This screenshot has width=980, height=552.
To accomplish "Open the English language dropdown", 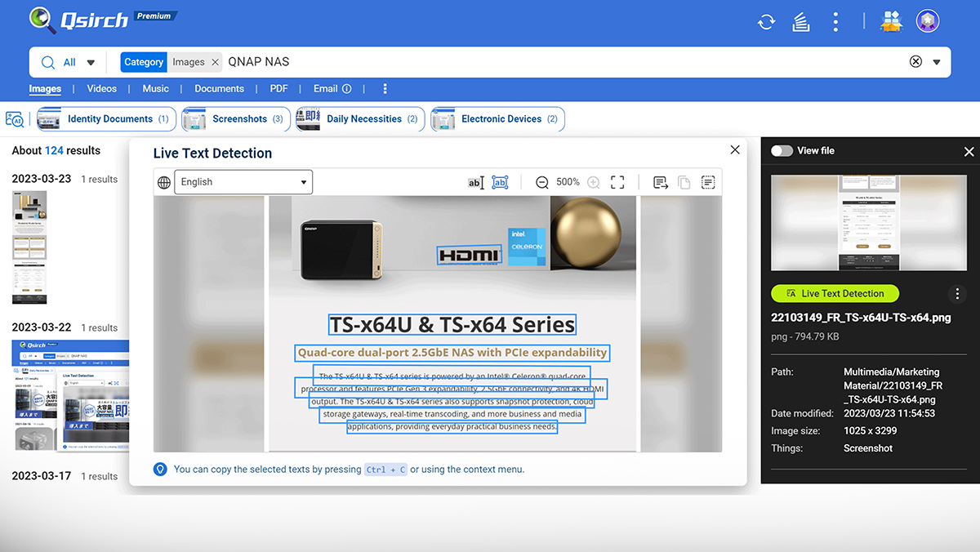I will coord(243,182).
